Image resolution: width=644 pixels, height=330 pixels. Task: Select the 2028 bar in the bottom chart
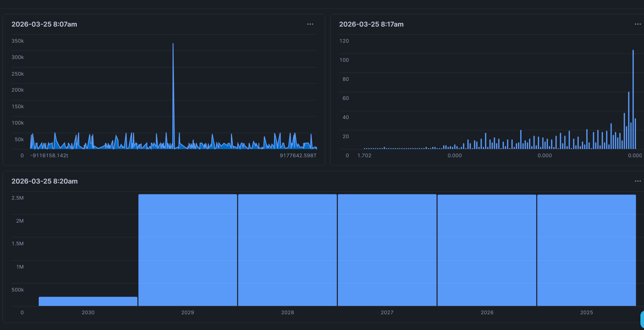(x=287, y=250)
